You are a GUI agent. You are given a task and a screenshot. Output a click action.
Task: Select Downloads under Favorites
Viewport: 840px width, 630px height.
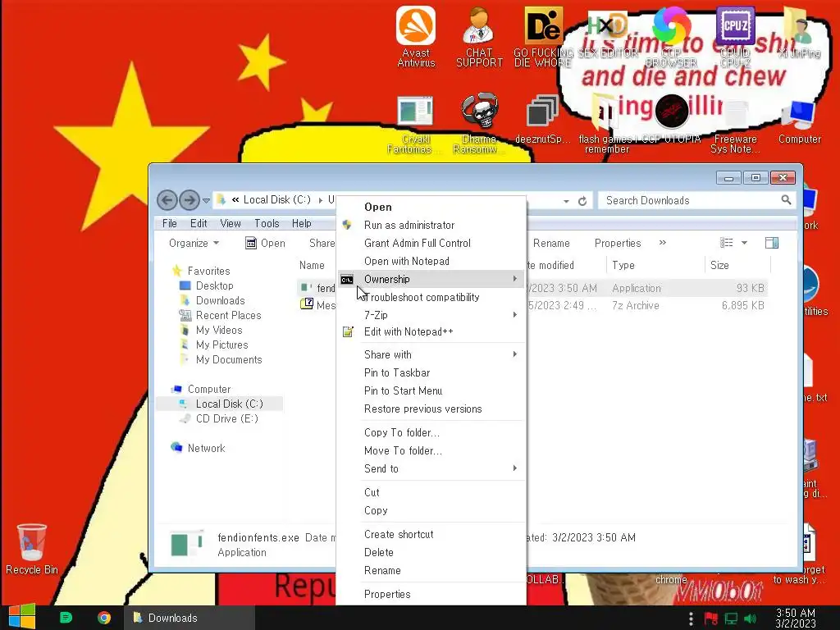coord(220,300)
